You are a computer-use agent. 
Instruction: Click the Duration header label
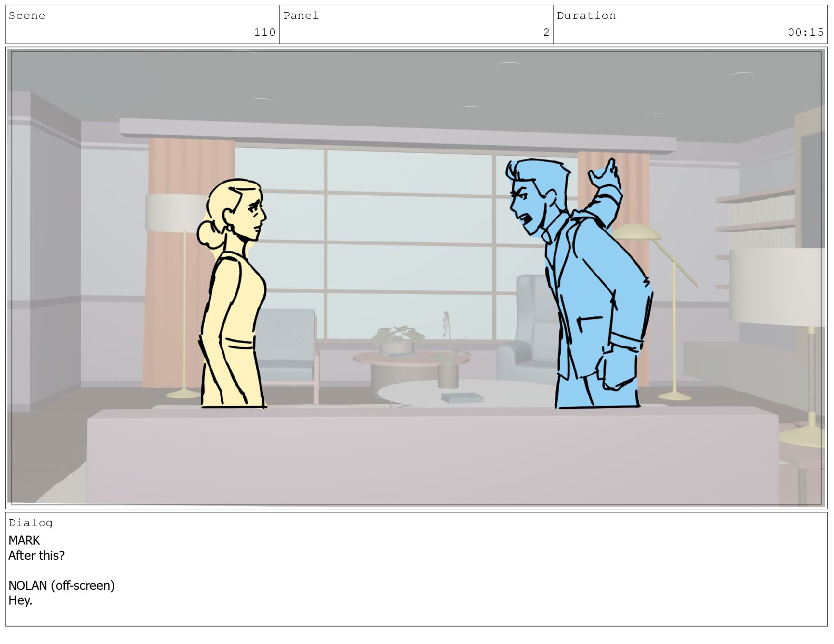586,16
